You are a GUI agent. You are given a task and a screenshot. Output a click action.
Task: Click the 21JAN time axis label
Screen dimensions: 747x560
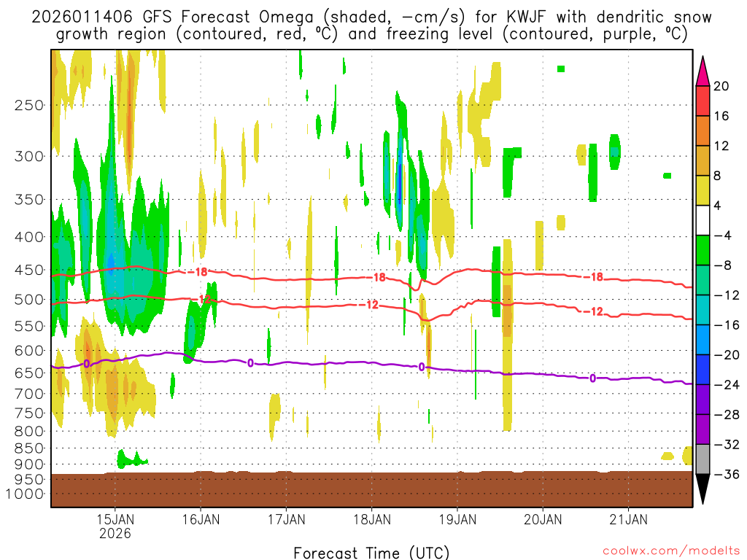(628, 519)
